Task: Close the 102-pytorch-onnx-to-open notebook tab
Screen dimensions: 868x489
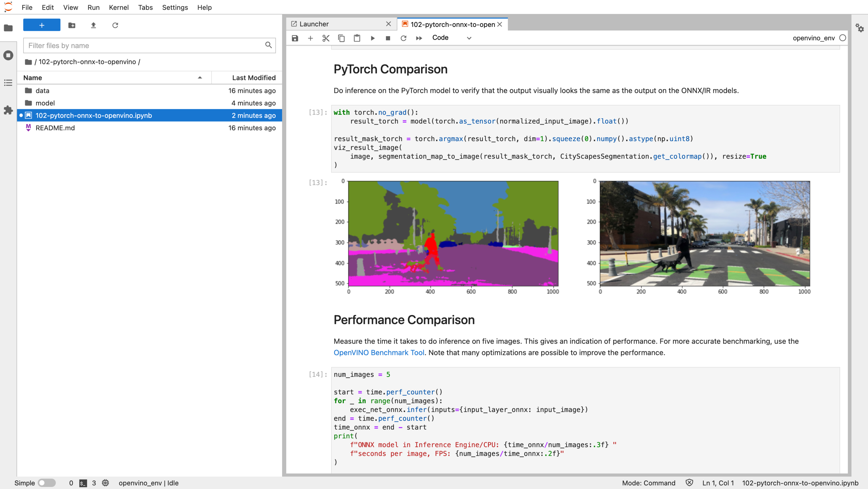Action: click(x=500, y=24)
